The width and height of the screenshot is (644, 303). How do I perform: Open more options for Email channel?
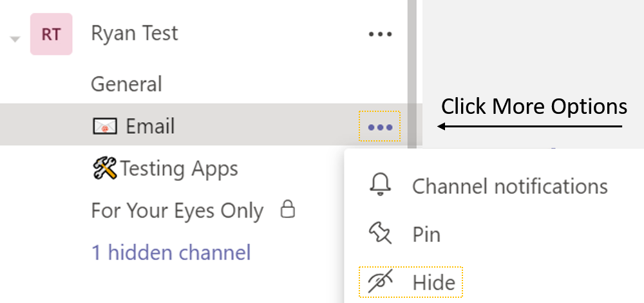click(x=380, y=127)
